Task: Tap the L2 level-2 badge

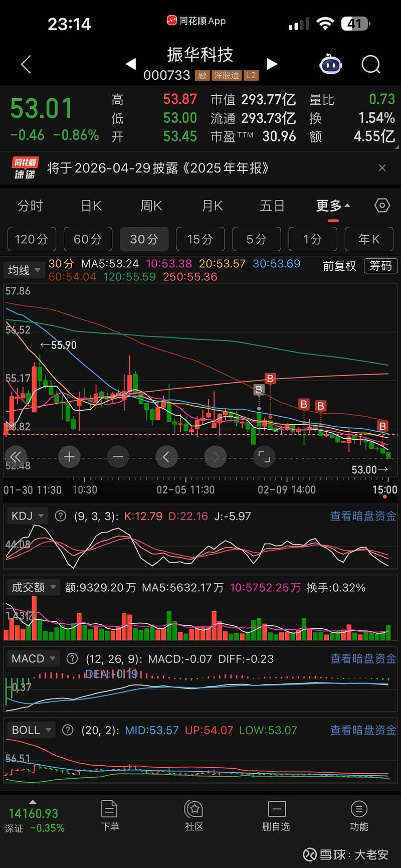Action: point(251,76)
